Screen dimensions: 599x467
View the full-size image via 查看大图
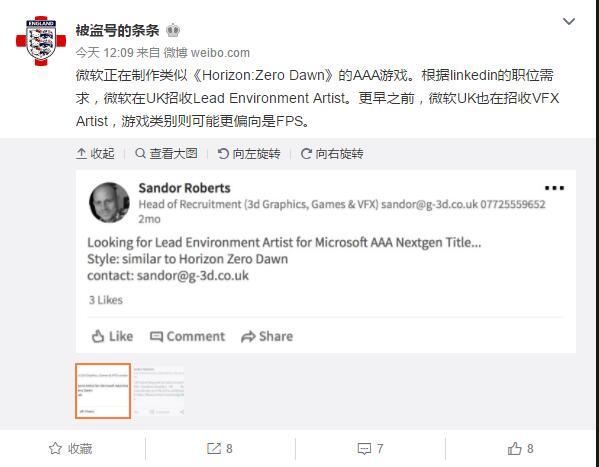pyautogui.click(x=166, y=154)
